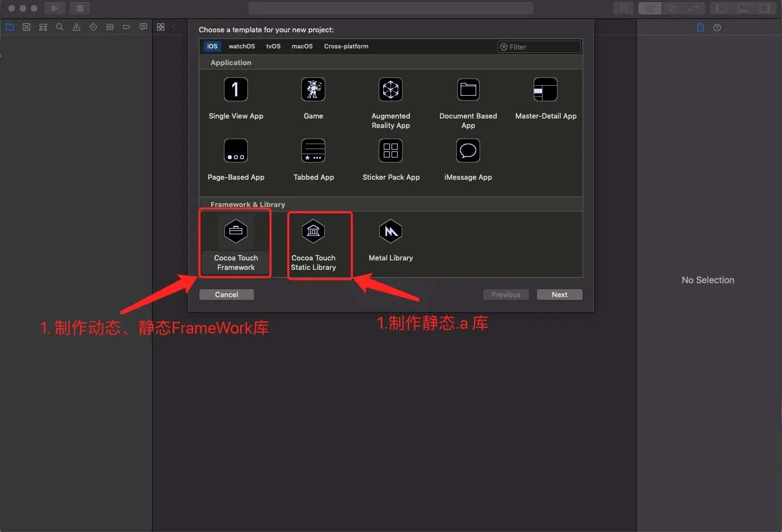The height and width of the screenshot is (532, 782).
Task: Toggle the Debug area visibility
Action: click(743, 8)
